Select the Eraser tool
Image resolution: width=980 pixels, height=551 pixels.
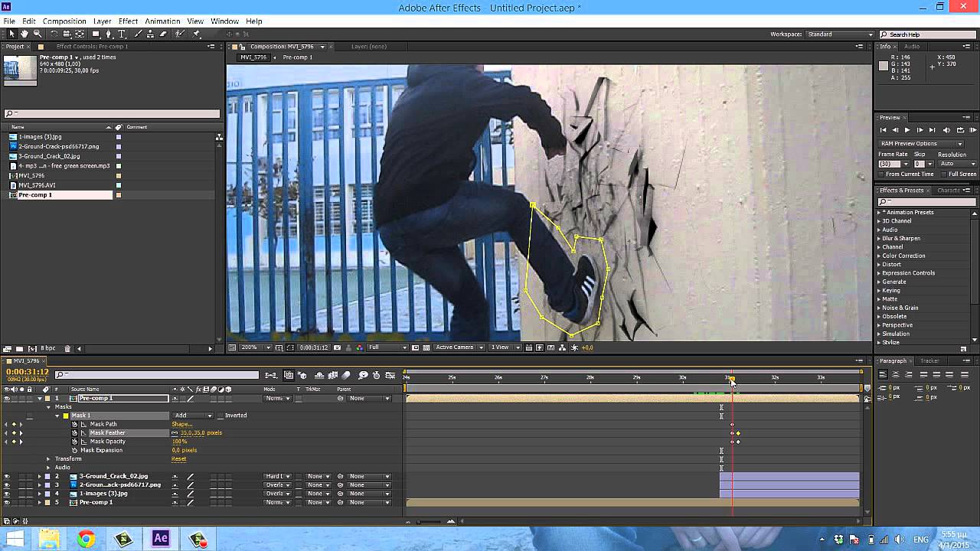[163, 34]
